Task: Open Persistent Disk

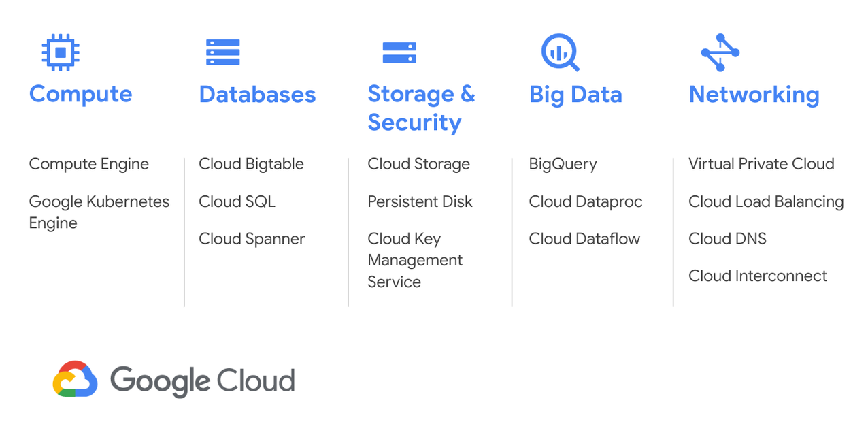Action: coord(420,201)
